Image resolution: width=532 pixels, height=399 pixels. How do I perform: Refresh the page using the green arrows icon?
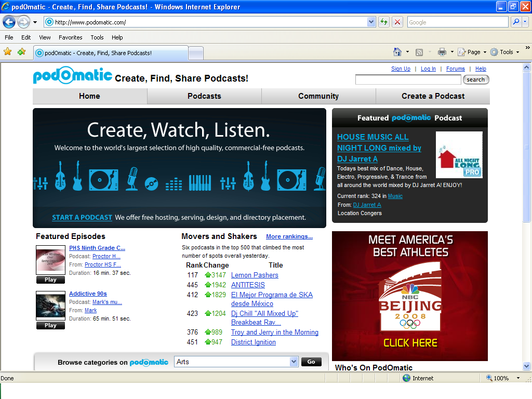coord(384,22)
